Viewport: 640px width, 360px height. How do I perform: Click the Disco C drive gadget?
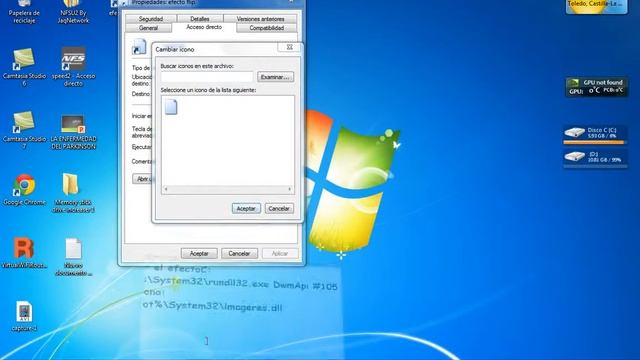coord(595,134)
